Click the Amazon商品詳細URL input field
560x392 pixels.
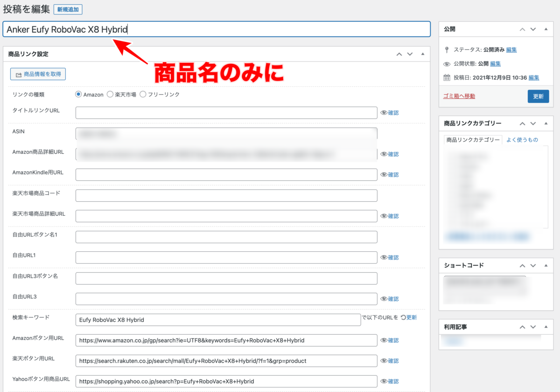click(x=226, y=154)
